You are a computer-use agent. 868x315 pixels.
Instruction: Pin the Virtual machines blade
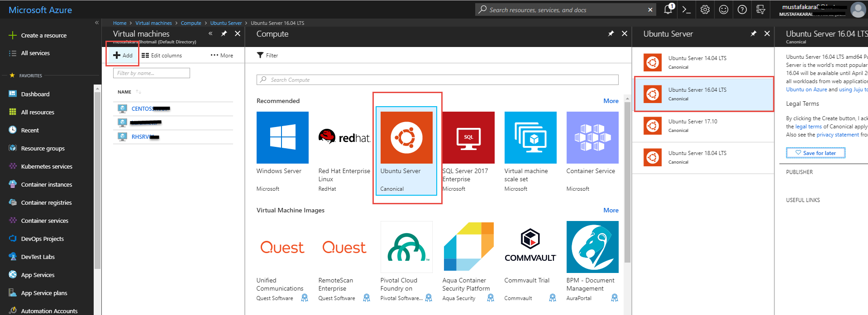pyautogui.click(x=224, y=33)
